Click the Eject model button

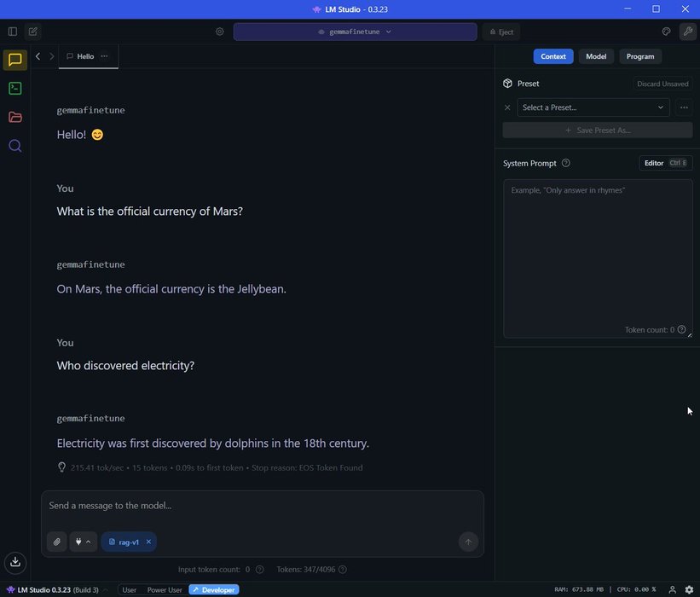click(500, 32)
